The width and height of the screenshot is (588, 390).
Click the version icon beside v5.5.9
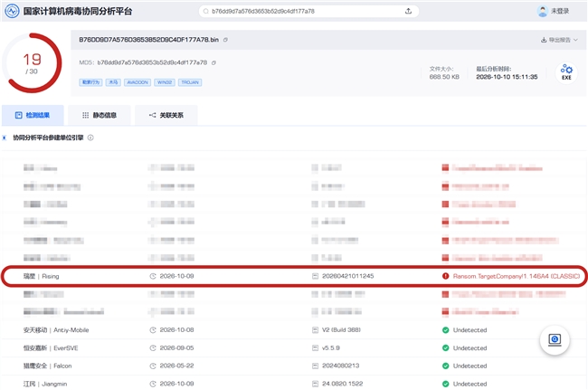(315, 348)
